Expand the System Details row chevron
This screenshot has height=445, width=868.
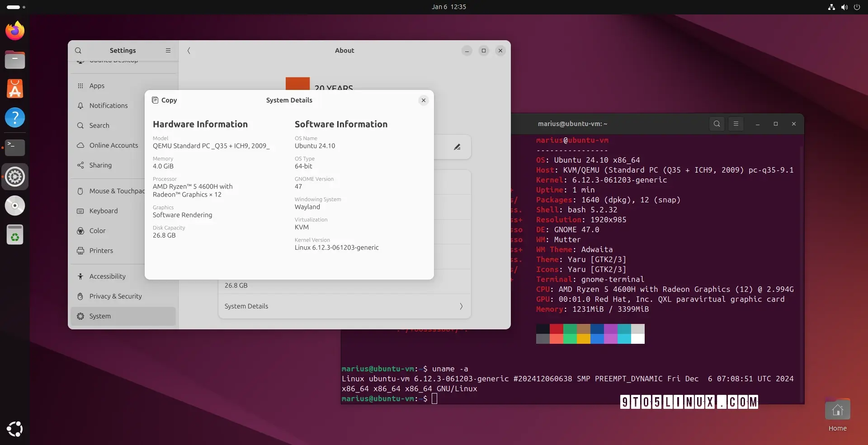point(461,306)
